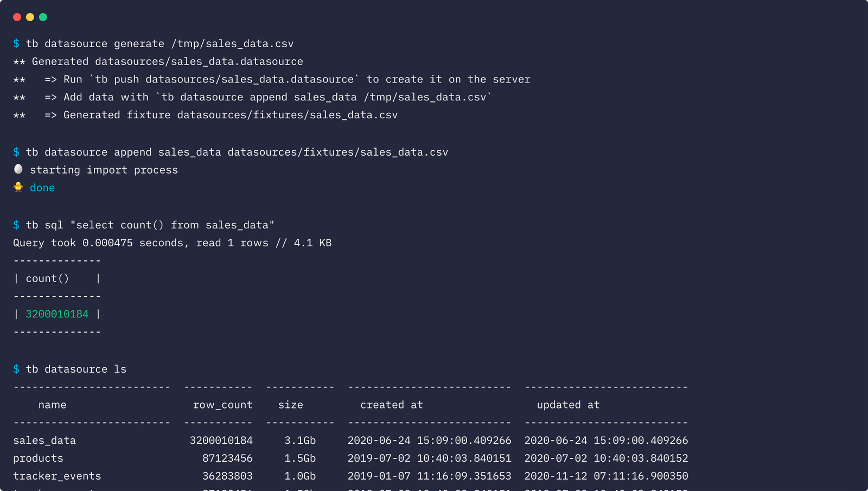Click the 'updated at' column header
This screenshot has height=491, width=868.
(x=568, y=405)
